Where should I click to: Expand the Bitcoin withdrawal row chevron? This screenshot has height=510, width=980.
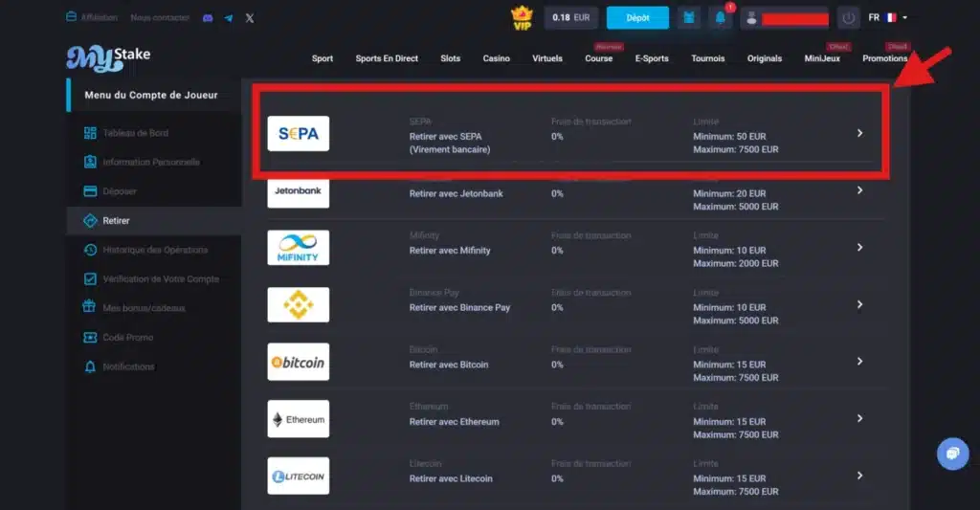coord(859,362)
